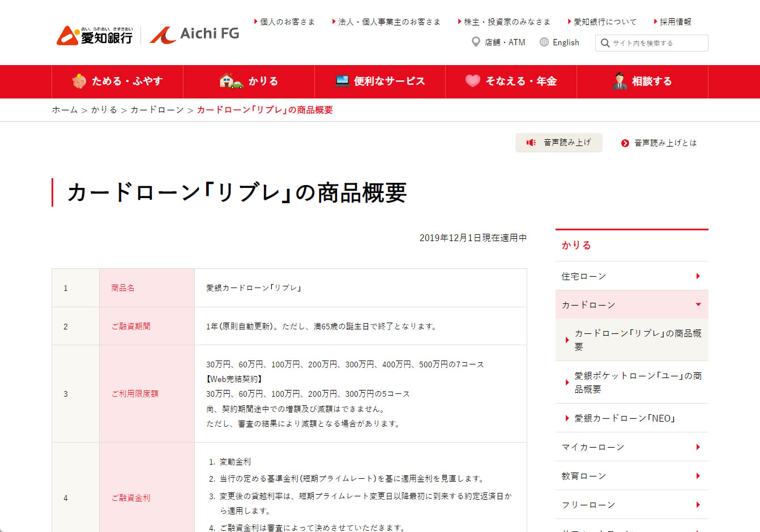Screen dimensions: 760x532
Task: Click the 愛知銀行 logo
Action: tap(95, 35)
